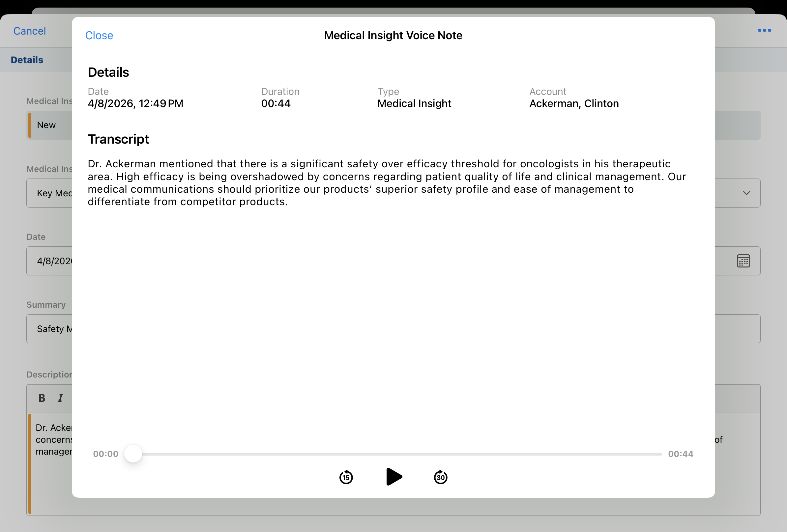Select the Details tab
The width and height of the screenshot is (787, 532).
pyautogui.click(x=27, y=60)
